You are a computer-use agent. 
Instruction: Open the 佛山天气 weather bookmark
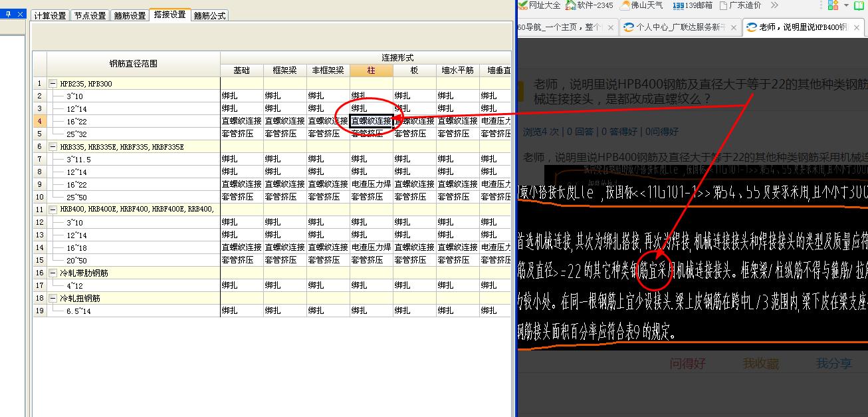(x=642, y=5)
